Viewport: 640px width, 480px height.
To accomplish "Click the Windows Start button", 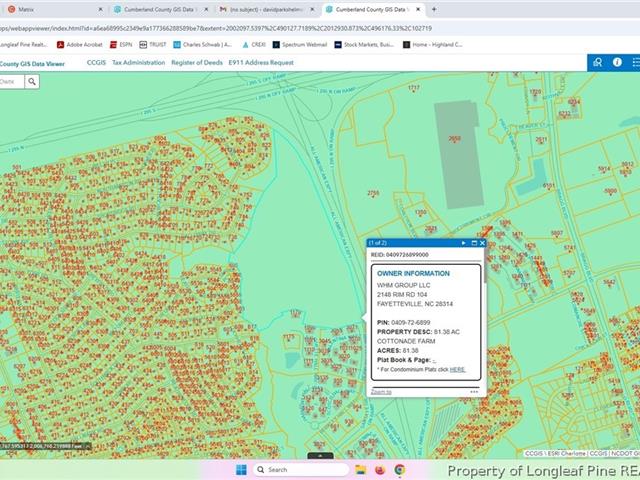I will click(240, 469).
